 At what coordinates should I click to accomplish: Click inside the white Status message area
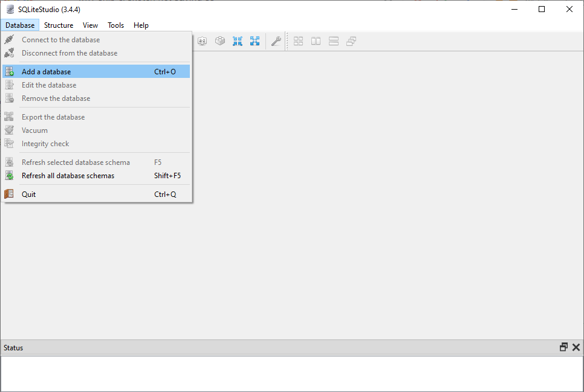pos(292,373)
